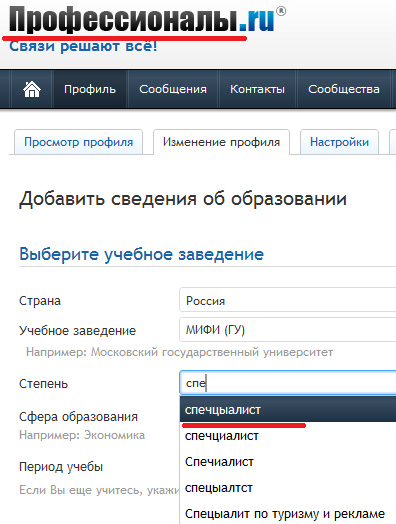396x524 pixels.
Task: Choose the highlighted suggestion спечцыалист
Action: 288,409
